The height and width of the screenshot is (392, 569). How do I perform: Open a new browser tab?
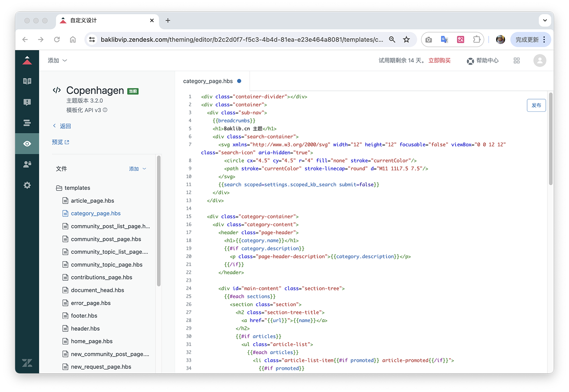click(x=168, y=20)
